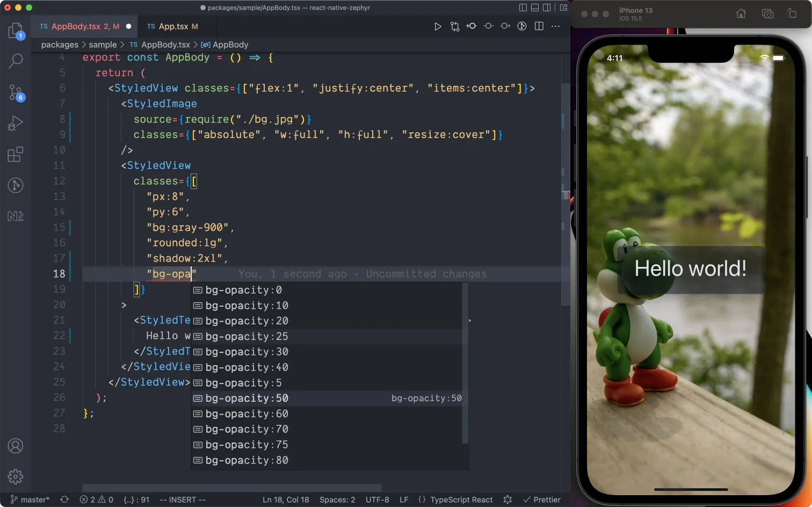This screenshot has height=507, width=812.
Task: Click packages breadcrumb segment
Action: tap(60, 45)
